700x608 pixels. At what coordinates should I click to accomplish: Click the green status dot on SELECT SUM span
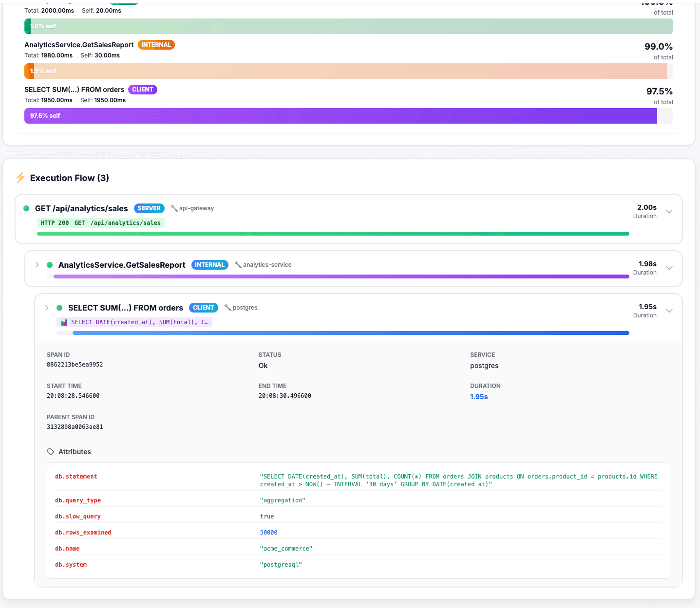coord(59,307)
